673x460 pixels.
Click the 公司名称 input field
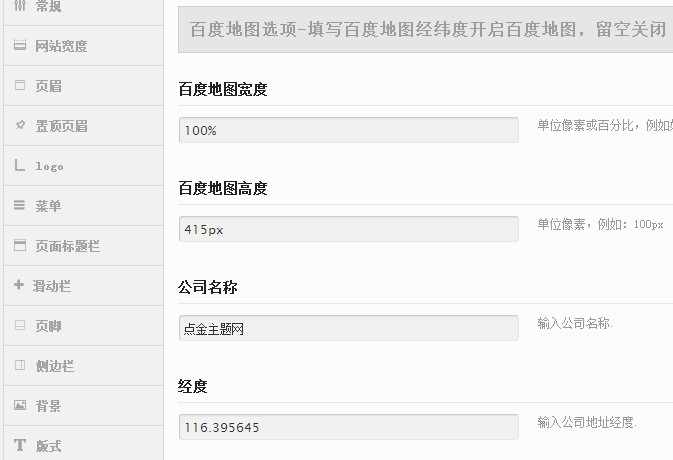[x=349, y=328]
